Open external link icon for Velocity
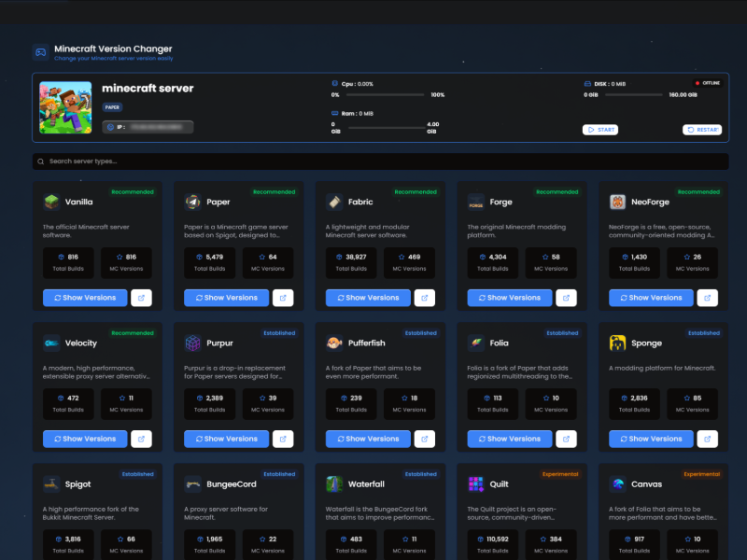This screenshot has width=747, height=560. (x=142, y=439)
